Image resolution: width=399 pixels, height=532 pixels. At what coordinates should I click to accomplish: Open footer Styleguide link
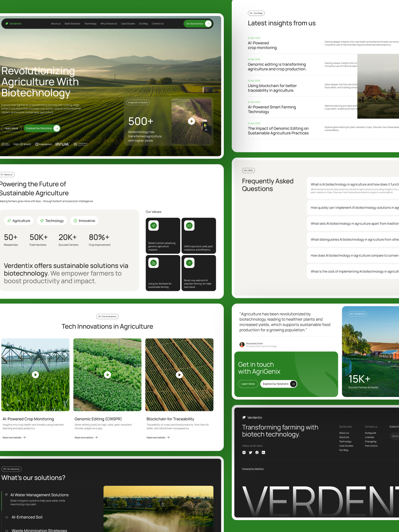tap(370, 433)
